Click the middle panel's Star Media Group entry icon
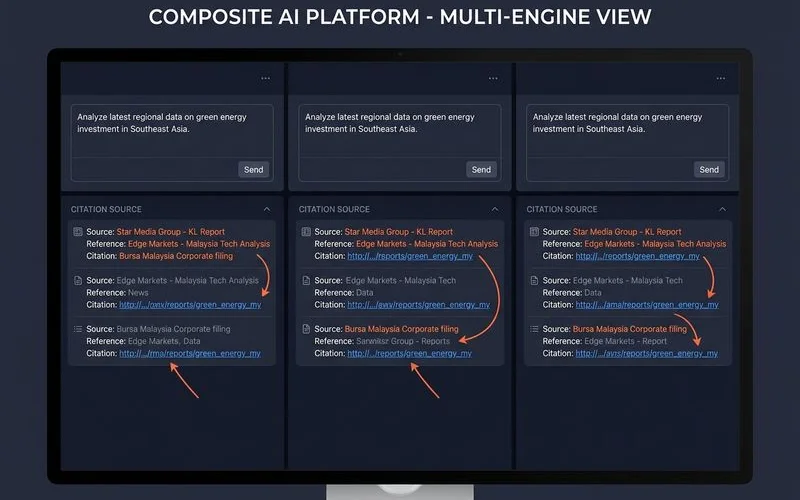The width and height of the screenshot is (800, 500). point(306,232)
